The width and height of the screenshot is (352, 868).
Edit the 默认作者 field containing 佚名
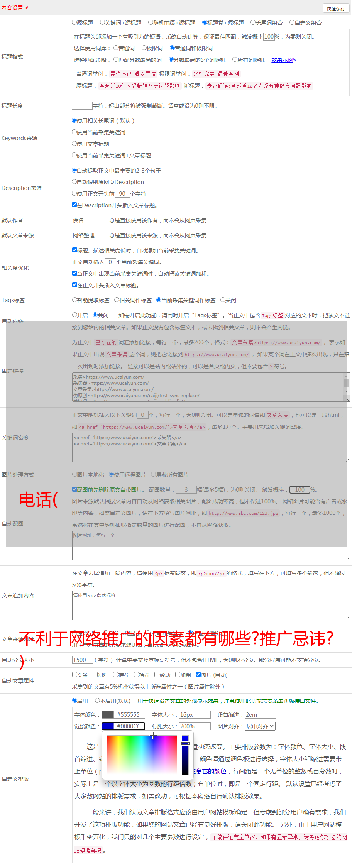[x=89, y=220]
